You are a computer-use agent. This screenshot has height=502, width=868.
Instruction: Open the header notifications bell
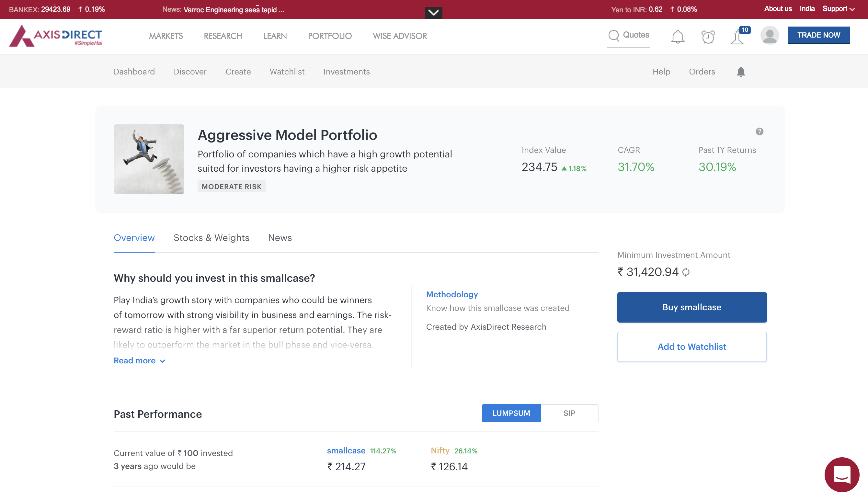tap(678, 36)
